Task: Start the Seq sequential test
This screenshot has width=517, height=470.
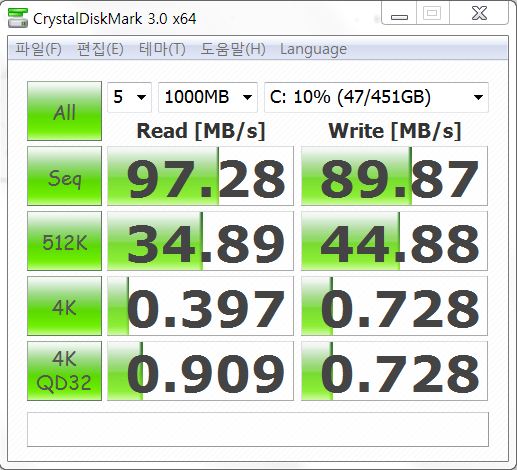Action: pyautogui.click(x=64, y=176)
